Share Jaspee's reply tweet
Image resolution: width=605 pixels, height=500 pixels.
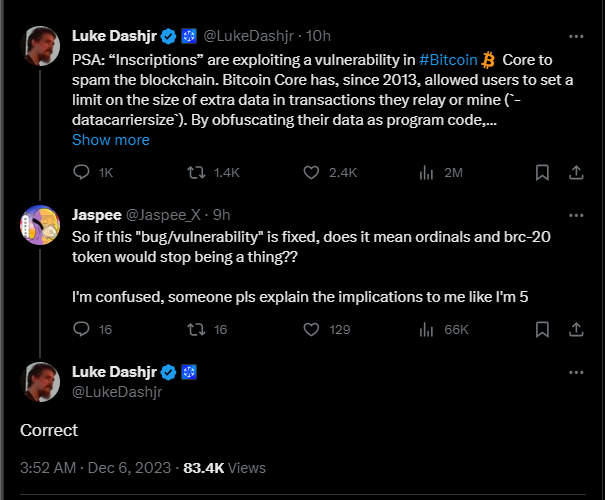point(576,329)
